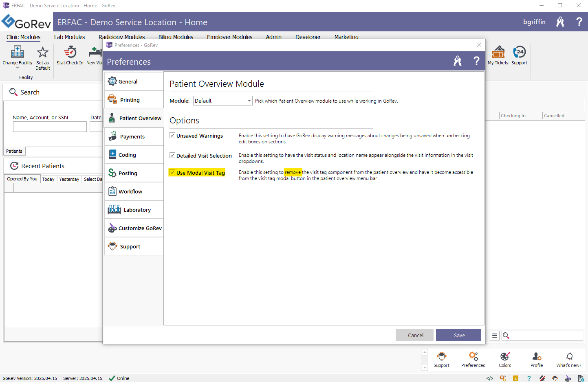
Task: Open the Support preferences section
Action: [x=134, y=246]
